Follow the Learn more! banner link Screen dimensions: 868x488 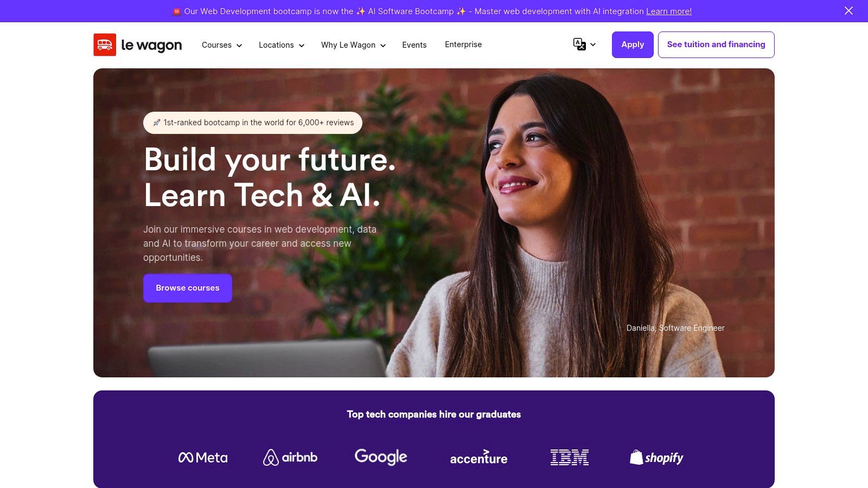[669, 11]
